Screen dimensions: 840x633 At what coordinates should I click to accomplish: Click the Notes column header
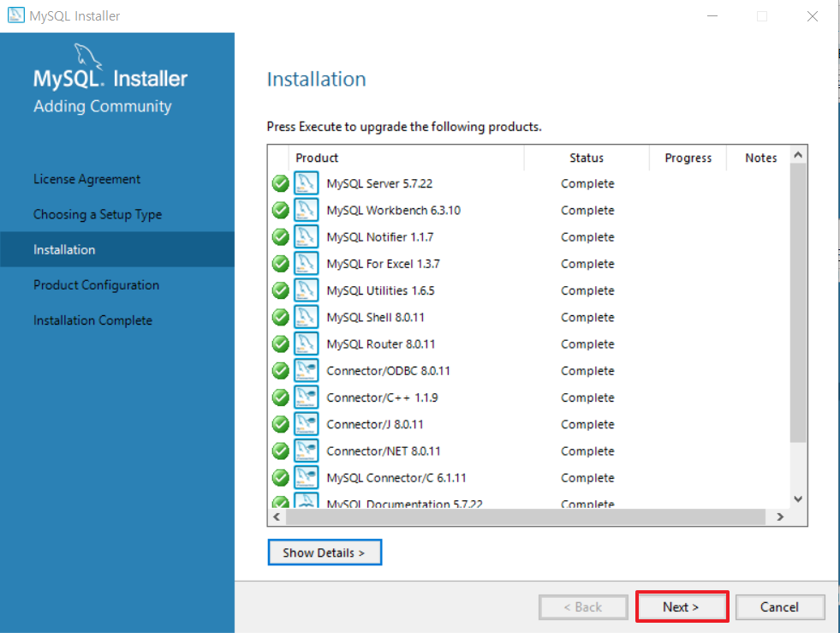760,158
